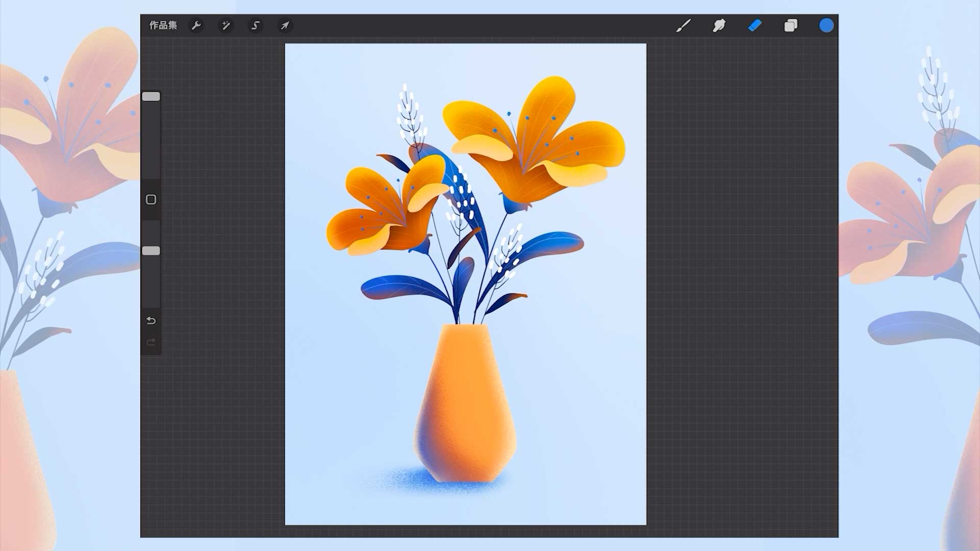Open the 作品集 gallery

[163, 26]
